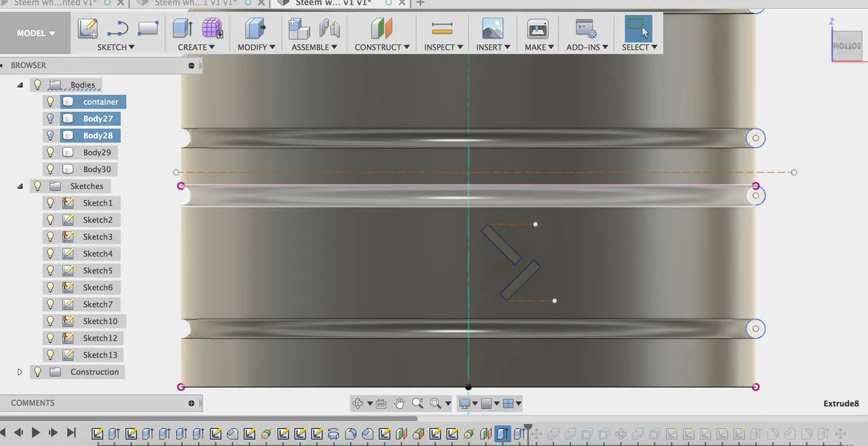Select Body29 in the browser tree
Screen dimensions: 868x446
point(97,153)
